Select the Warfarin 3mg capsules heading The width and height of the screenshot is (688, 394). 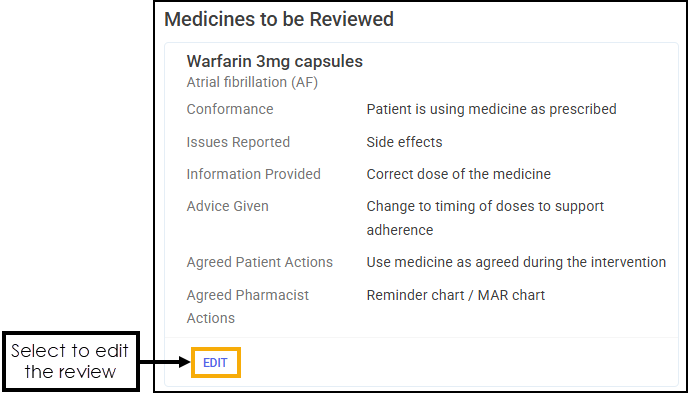point(275,61)
